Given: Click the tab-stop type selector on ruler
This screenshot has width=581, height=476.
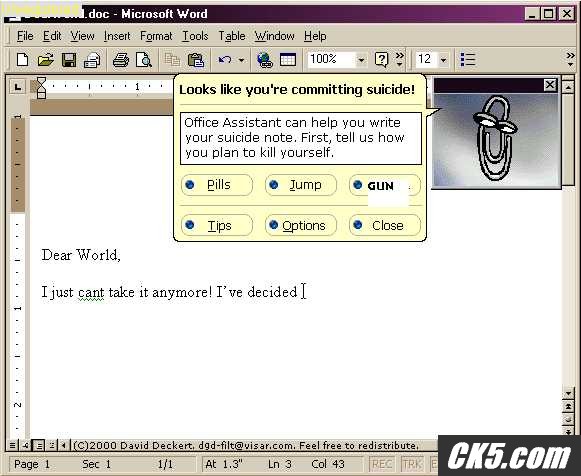Looking at the screenshot, I should pyautogui.click(x=17, y=87).
